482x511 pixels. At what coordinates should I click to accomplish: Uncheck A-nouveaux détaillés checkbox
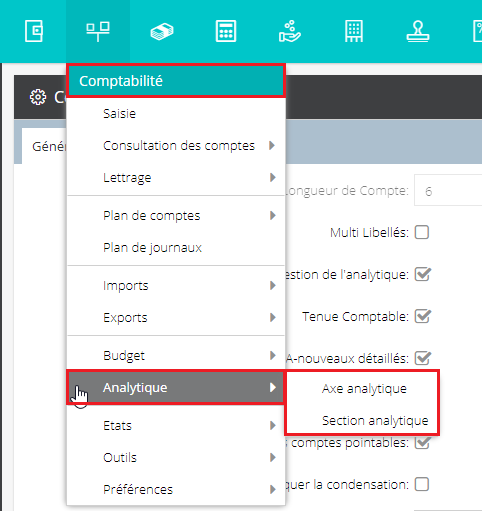pyautogui.click(x=422, y=358)
